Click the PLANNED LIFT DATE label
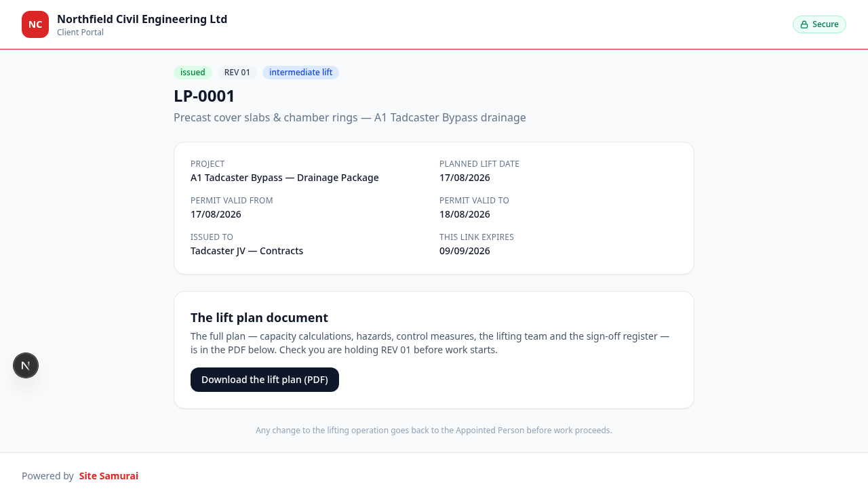The height and width of the screenshot is (499, 868). pos(479,164)
